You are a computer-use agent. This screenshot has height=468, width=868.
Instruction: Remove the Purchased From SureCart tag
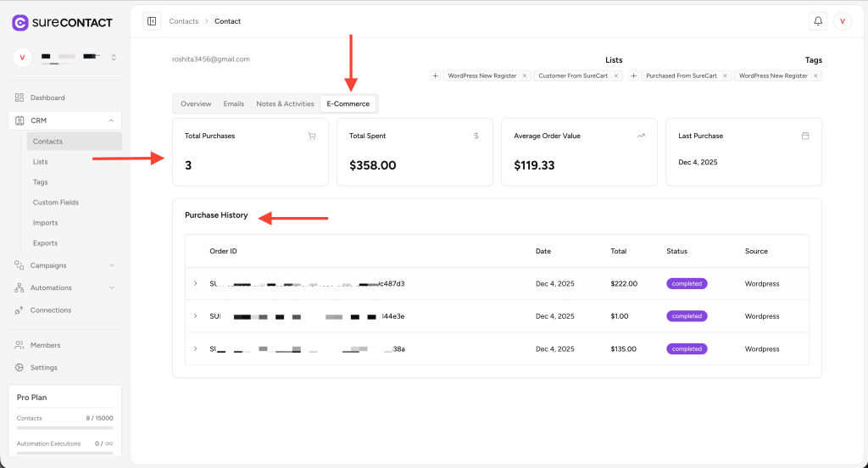pos(725,75)
